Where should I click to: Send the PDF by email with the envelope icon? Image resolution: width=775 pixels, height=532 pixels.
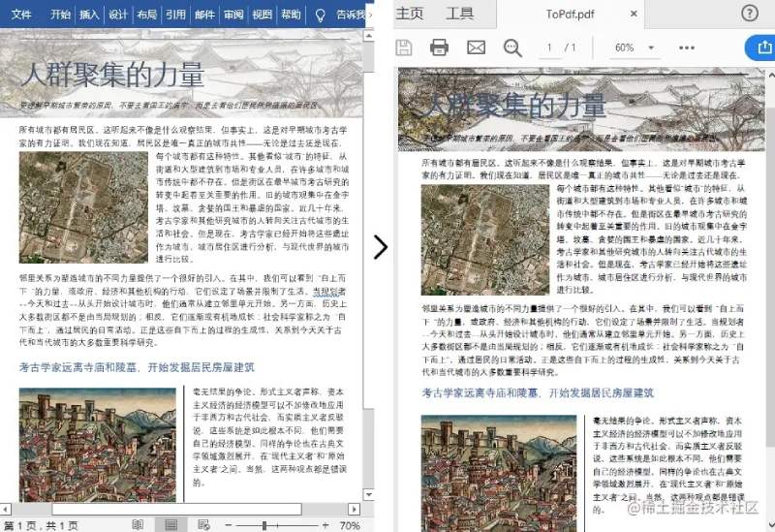click(476, 47)
